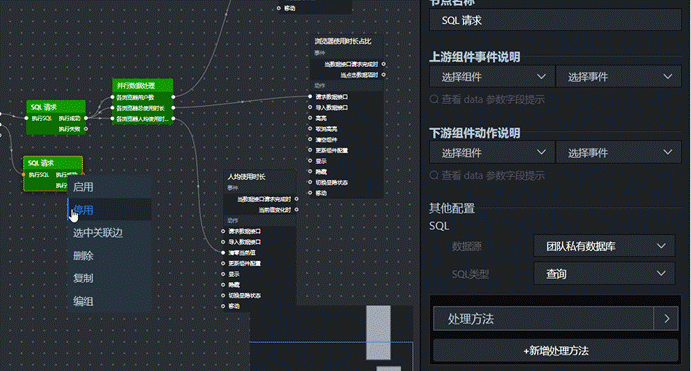
Task: Click the 移动 action port on 人均使用时长
Action: 223,306
